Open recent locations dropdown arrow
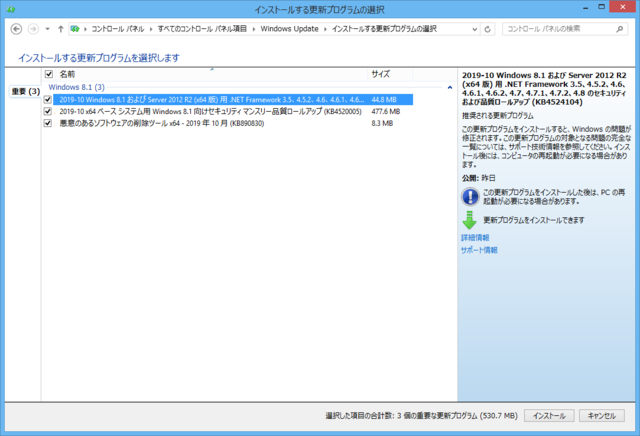This screenshot has width=640, height=436. tap(47, 29)
